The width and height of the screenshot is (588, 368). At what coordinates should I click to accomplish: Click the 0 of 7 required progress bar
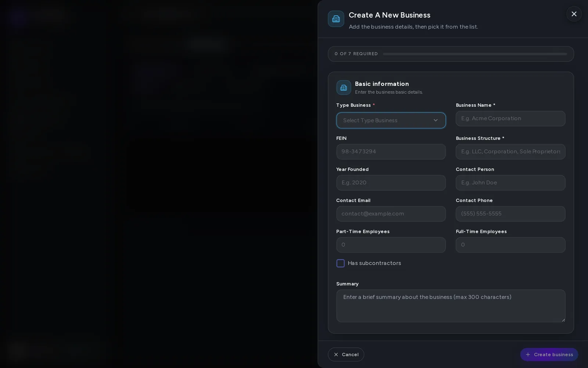pyautogui.click(x=475, y=54)
